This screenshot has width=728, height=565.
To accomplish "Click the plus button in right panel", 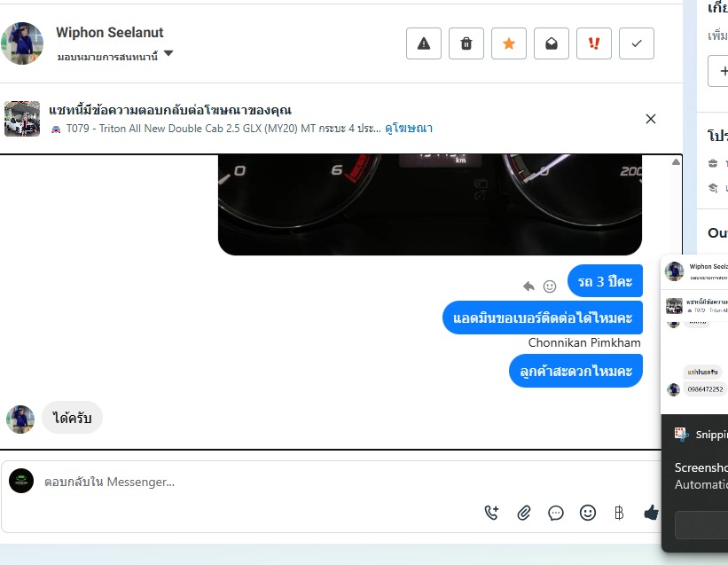I will [718, 71].
